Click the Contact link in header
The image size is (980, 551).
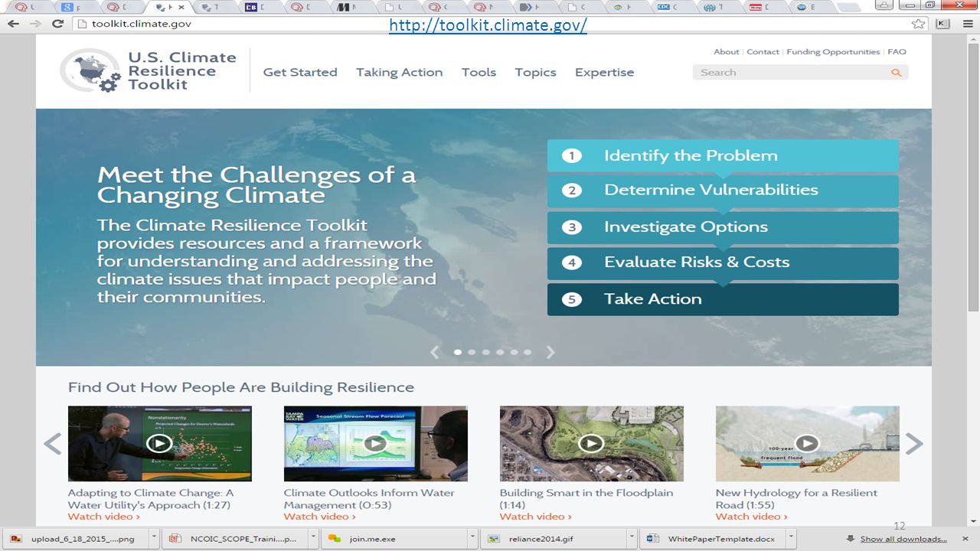coord(763,52)
